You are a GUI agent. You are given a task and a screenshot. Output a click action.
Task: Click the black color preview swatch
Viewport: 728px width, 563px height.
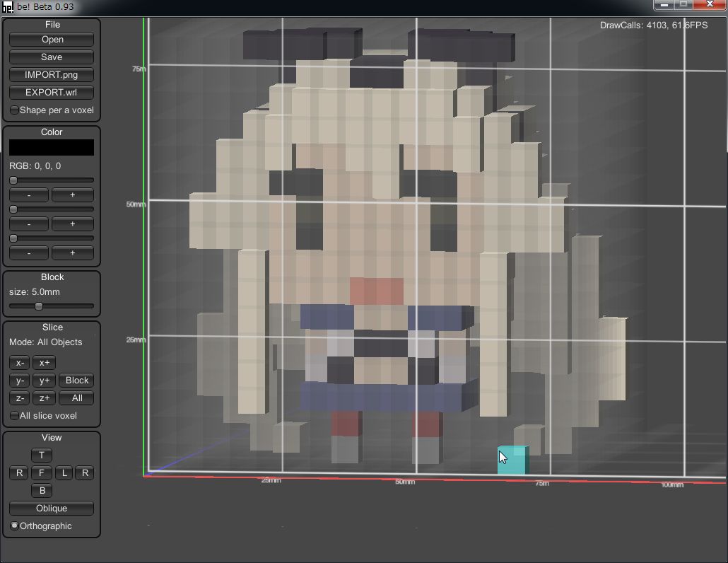click(x=52, y=147)
